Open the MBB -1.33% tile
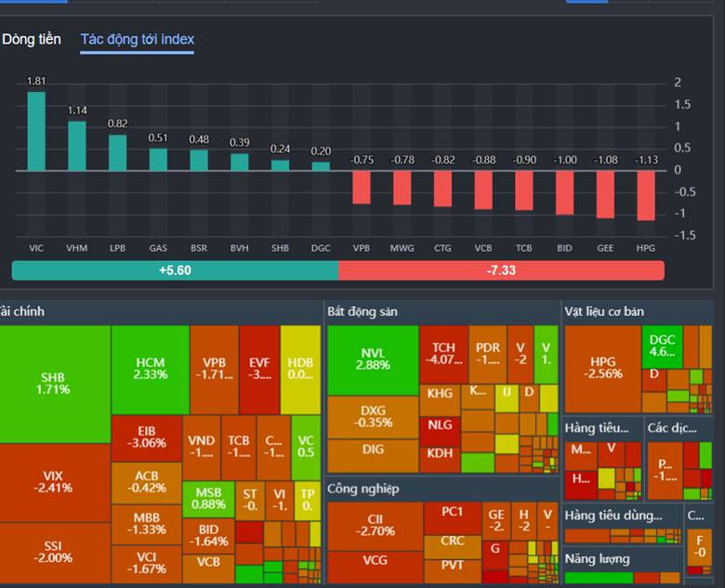This screenshot has height=588, width=725. pos(147,524)
